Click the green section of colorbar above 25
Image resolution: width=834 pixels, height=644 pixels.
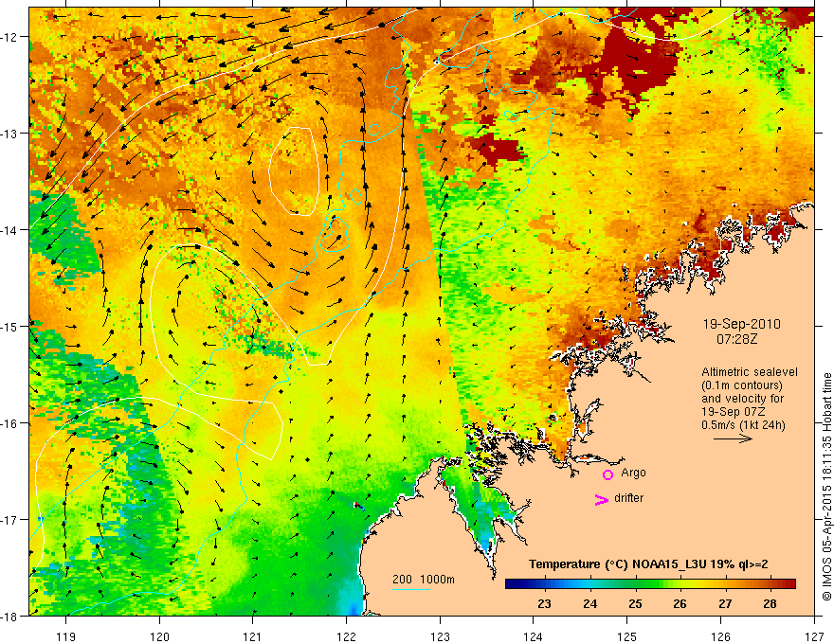[636, 584]
